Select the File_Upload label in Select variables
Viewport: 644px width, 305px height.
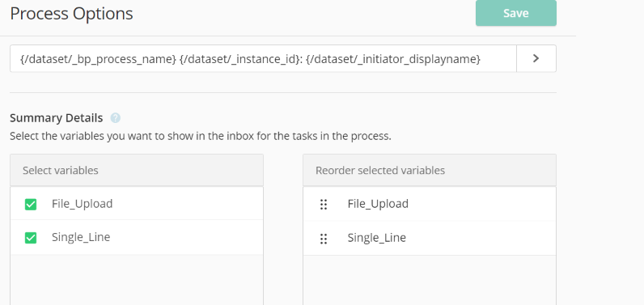83,204
